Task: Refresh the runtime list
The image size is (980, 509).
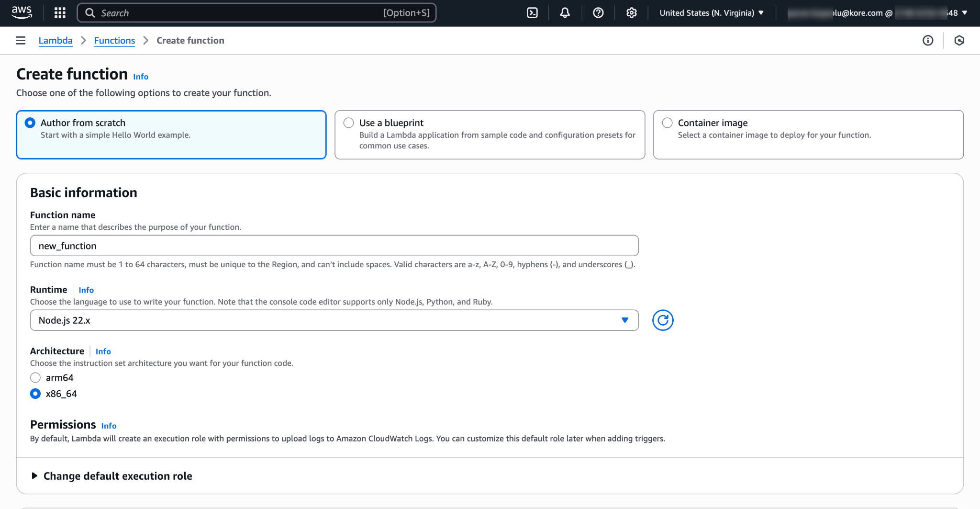Action: pos(663,320)
